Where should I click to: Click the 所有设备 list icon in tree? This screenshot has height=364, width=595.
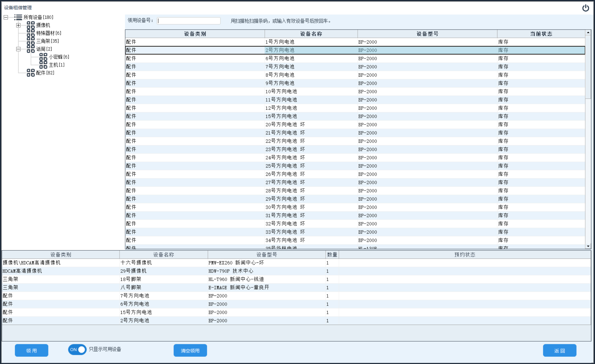18,17
